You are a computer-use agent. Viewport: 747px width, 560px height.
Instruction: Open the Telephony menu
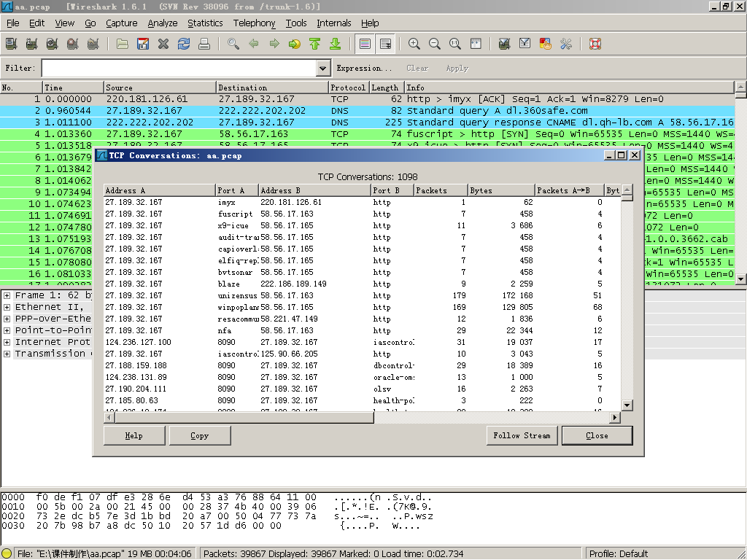pyautogui.click(x=254, y=23)
